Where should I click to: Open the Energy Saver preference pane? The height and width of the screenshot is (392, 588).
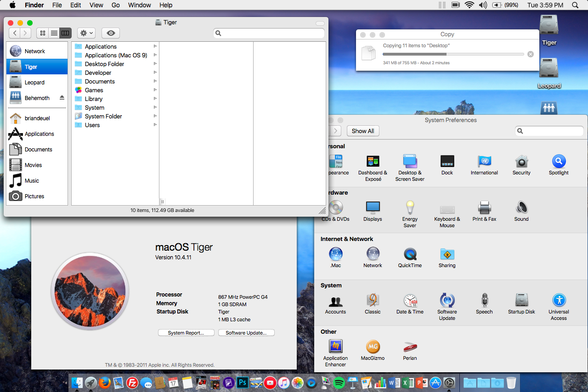pyautogui.click(x=410, y=207)
